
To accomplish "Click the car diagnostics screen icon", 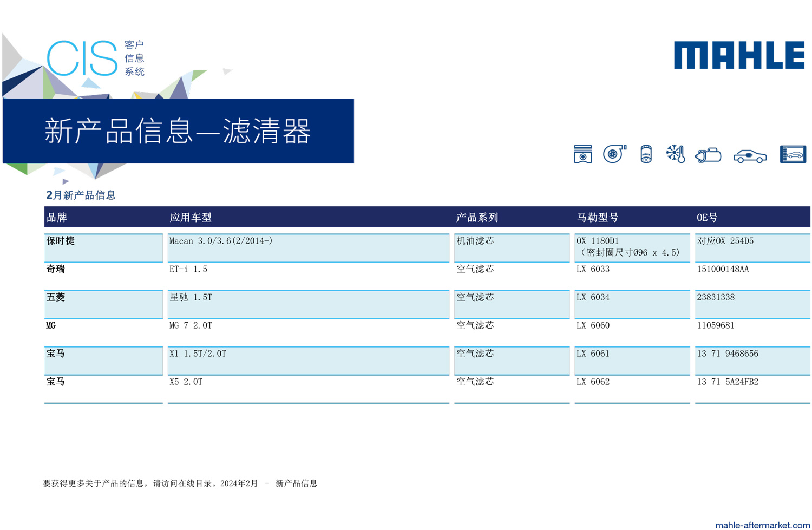I will pos(793,154).
